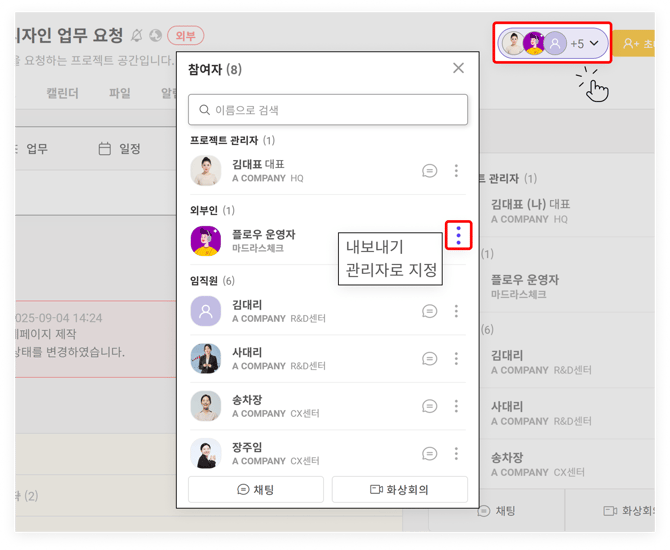Open chat with 김대표 via chat icon
The width and height of the screenshot is (670, 550).
coord(429,171)
